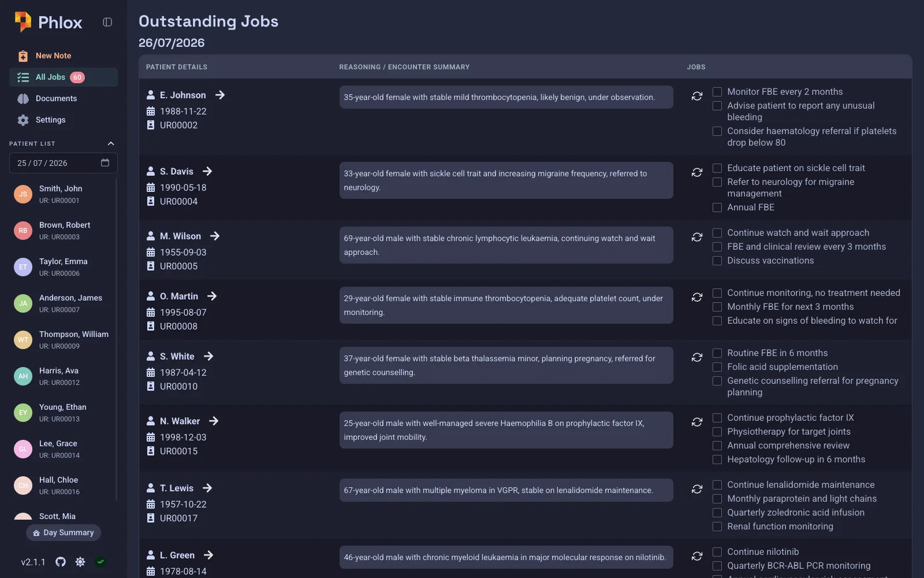924x578 pixels.
Task: Click T. Lewis encounter summary box
Action: tap(506, 490)
